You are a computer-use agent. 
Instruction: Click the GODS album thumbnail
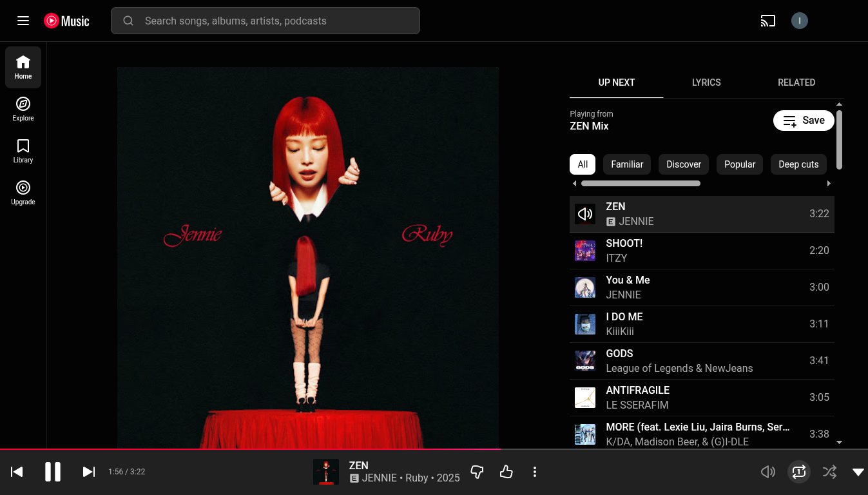pyautogui.click(x=585, y=361)
